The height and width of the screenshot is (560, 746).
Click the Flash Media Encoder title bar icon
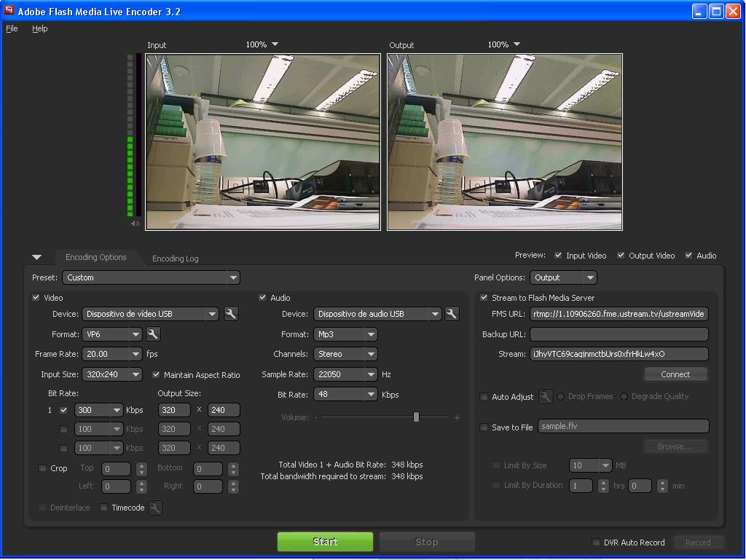click(9, 10)
